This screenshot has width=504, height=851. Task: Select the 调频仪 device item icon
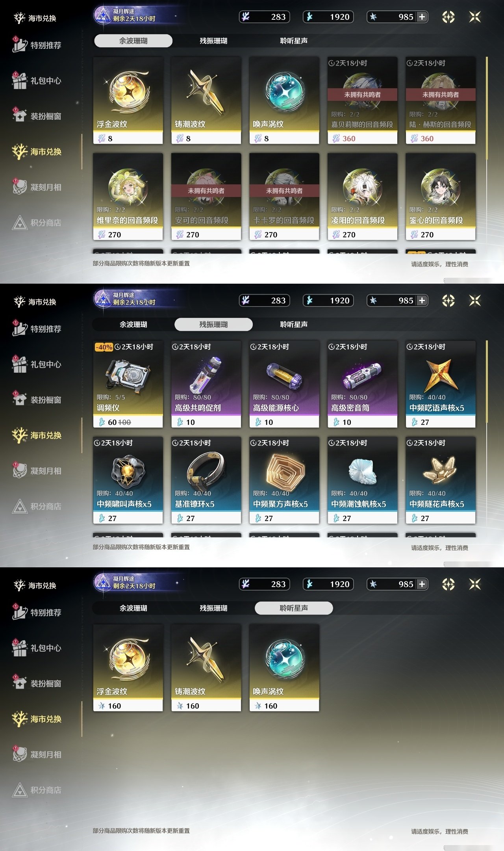coord(128,374)
